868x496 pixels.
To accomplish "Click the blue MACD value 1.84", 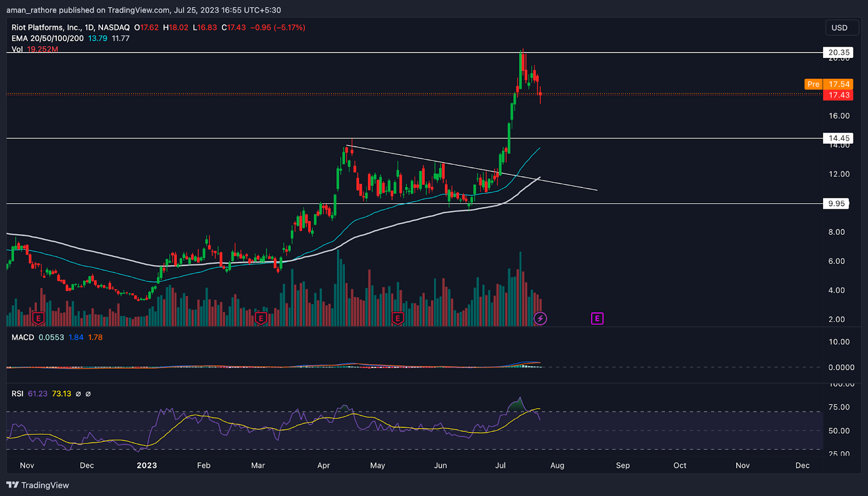I will coord(76,337).
